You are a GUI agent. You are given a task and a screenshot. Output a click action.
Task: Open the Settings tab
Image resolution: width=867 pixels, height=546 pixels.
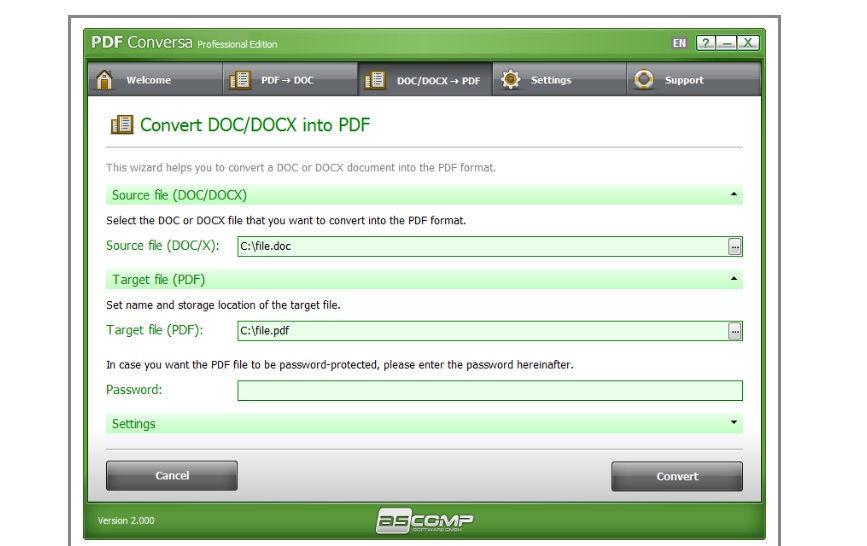pos(559,79)
